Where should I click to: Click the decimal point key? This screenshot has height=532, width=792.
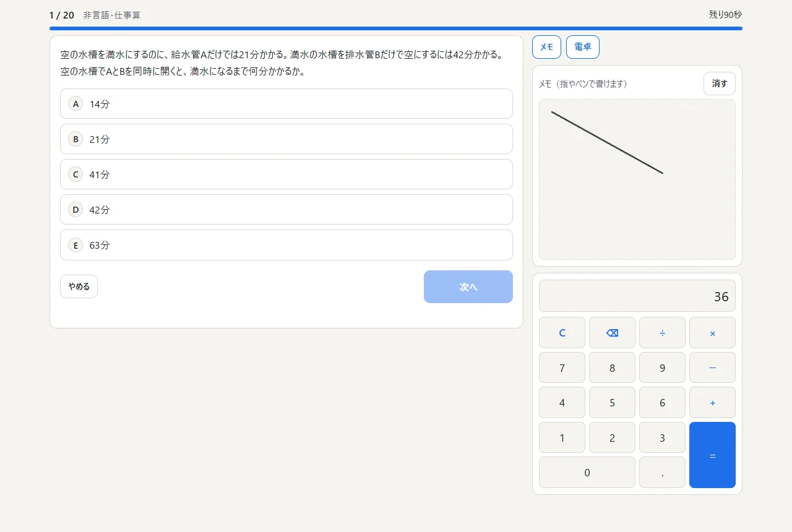662,473
